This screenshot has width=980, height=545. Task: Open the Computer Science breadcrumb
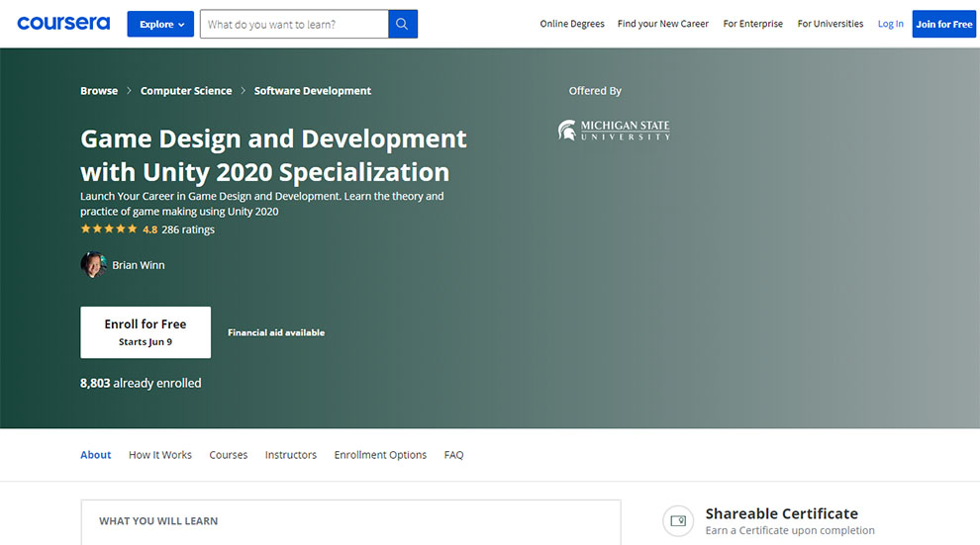coord(186,91)
